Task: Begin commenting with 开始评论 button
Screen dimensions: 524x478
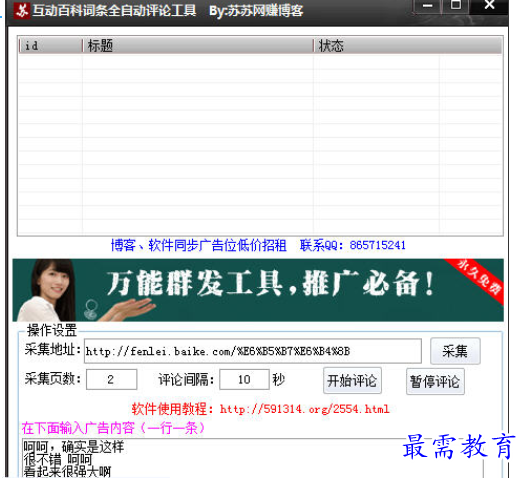Action: tap(352, 381)
